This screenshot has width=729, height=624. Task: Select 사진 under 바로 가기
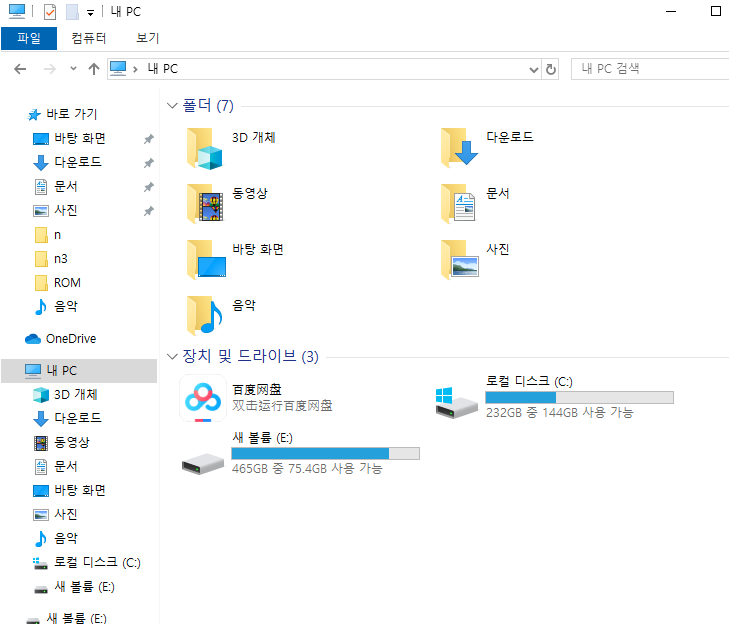click(66, 211)
